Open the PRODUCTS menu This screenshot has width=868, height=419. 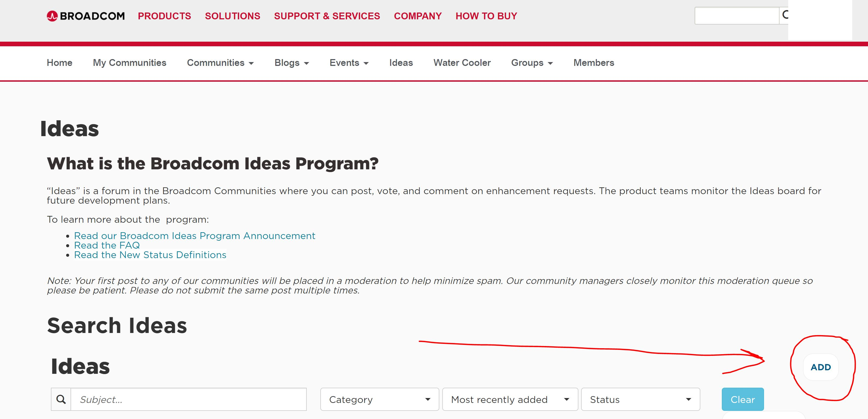tap(164, 16)
